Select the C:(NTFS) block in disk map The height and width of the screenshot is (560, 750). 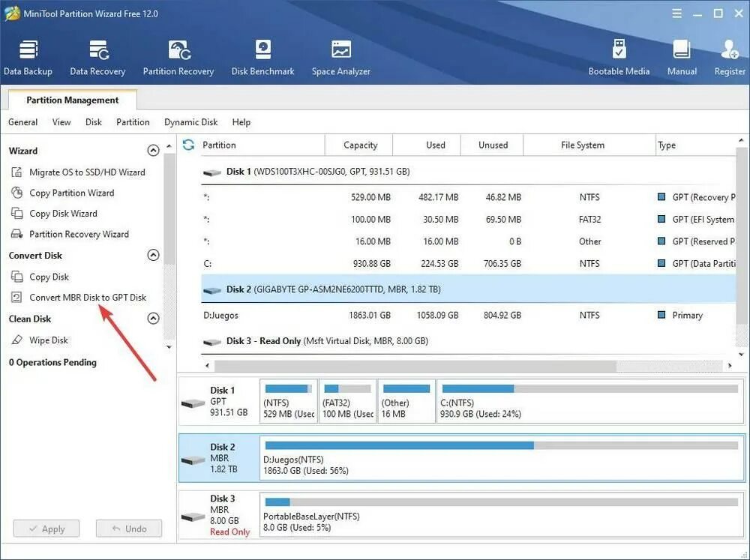[590, 401]
